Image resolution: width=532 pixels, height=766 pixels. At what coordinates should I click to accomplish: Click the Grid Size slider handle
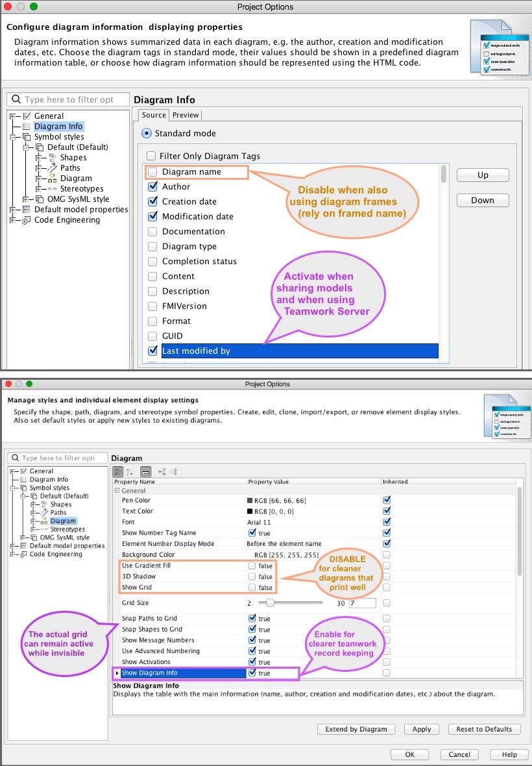[271, 603]
